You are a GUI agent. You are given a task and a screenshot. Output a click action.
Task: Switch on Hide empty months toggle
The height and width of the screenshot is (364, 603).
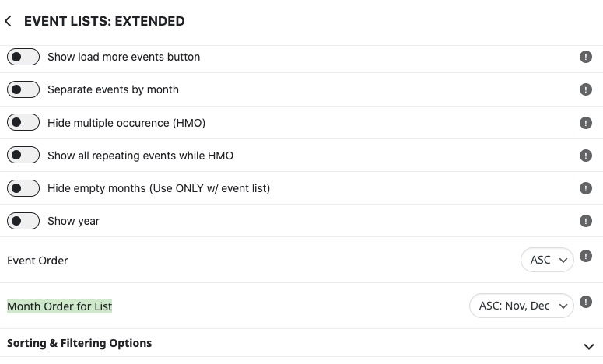23,188
